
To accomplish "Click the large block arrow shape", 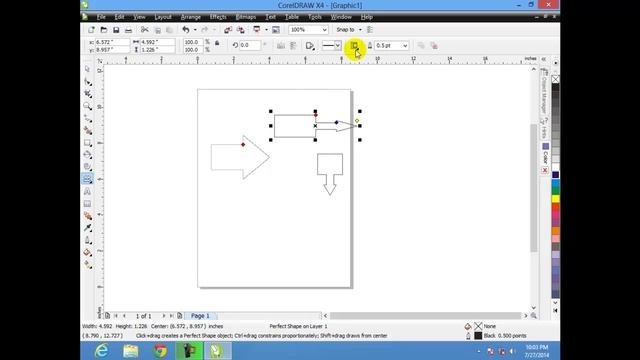I will point(240,157).
